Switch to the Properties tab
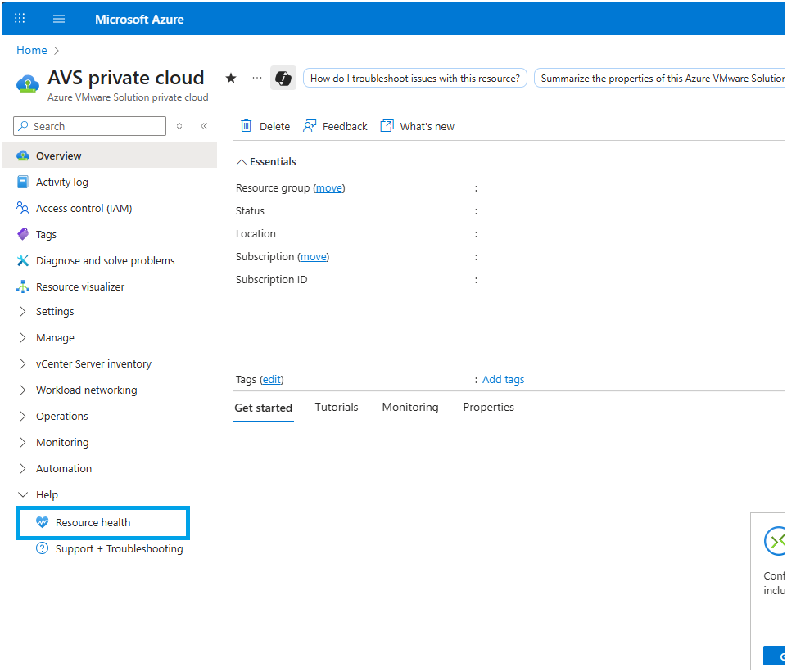The image size is (787, 672). 488,407
